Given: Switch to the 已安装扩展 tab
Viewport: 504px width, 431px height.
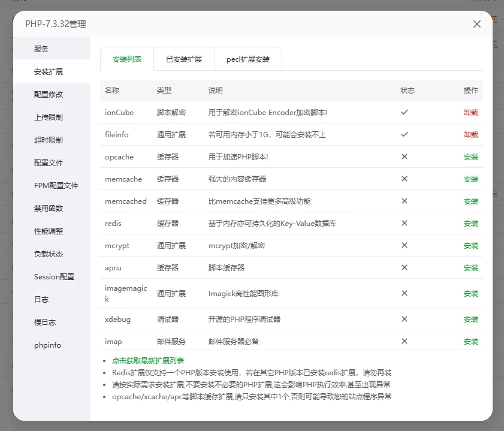Looking at the screenshot, I should click(x=184, y=59).
